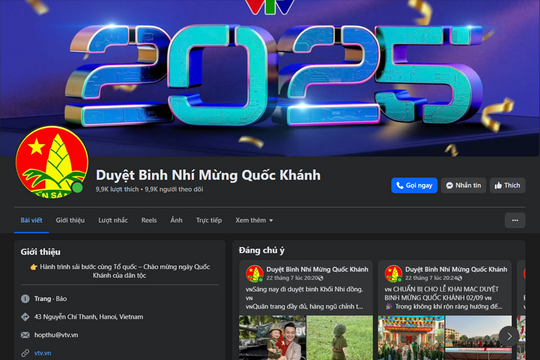Switch to Giới thiệu tab
Viewport: 540px width, 360px height.
click(x=70, y=220)
